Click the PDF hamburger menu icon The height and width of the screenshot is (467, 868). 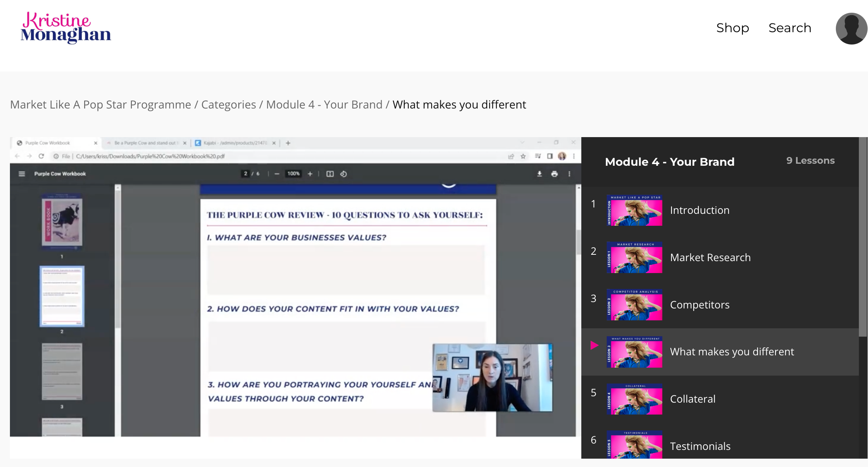(x=22, y=174)
